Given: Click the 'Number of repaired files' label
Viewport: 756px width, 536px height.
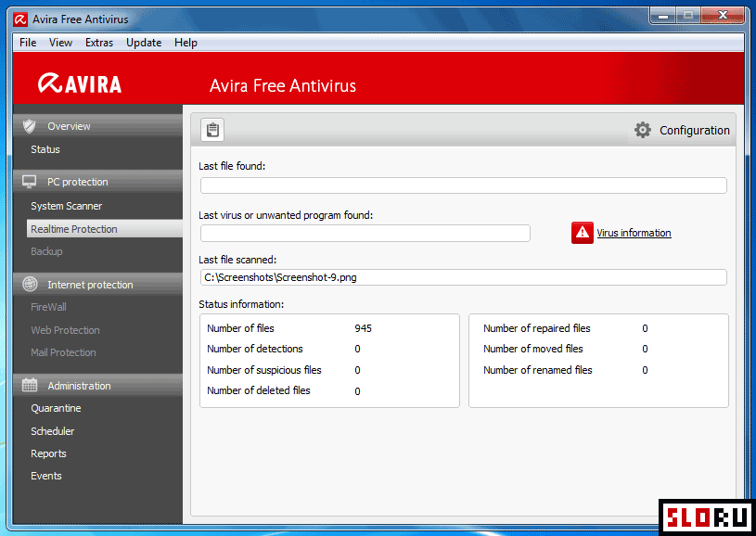Looking at the screenshot, I should click(x=537, y=328).
